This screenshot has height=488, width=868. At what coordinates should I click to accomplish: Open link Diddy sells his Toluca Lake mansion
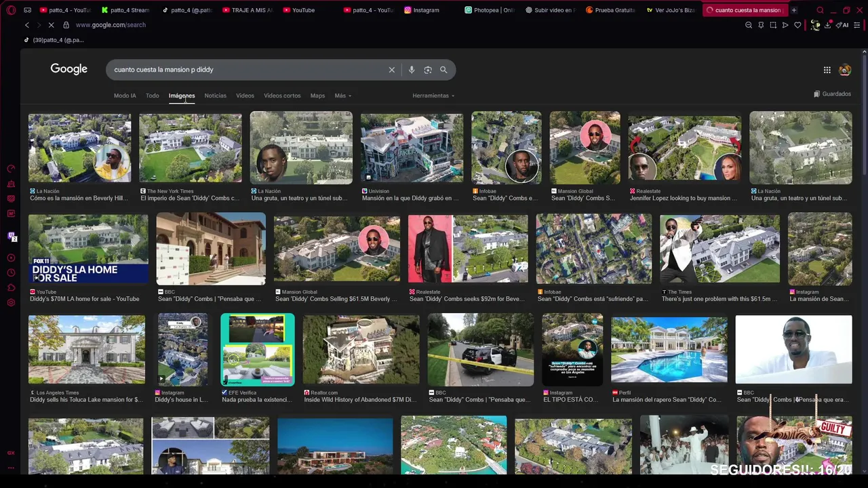point(86,400)
